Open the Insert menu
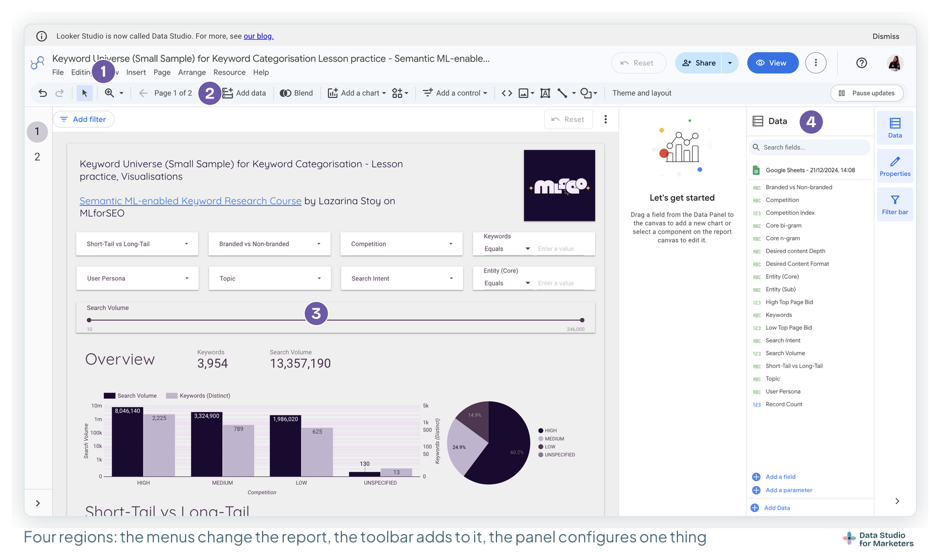This screenshot has width=940, height=560. pyautogui.click(x=136, y=72)
